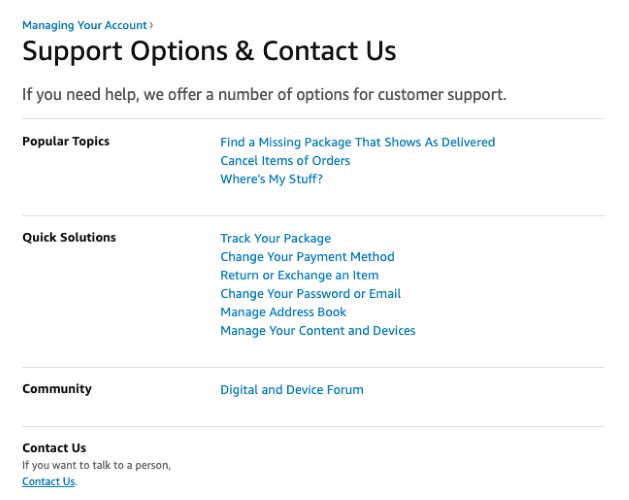Open Find a Missing Package That Shows As Delivered

coord(357,142)
